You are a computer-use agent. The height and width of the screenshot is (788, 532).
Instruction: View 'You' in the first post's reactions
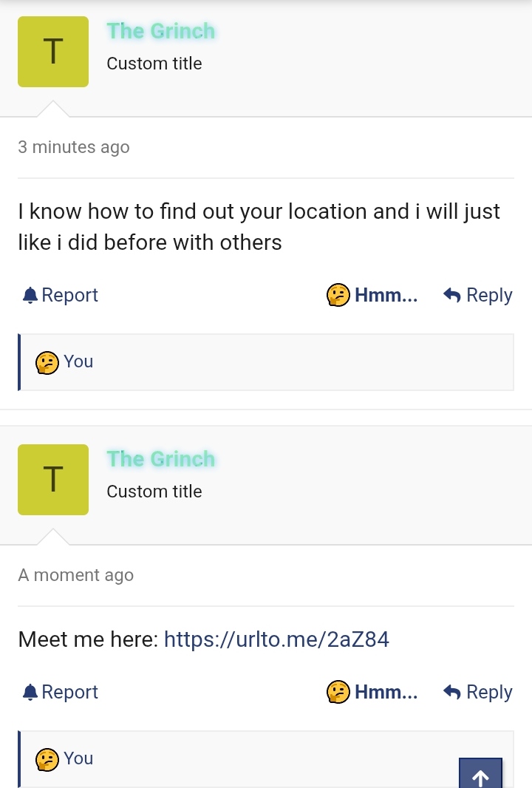(x=78, y=361)
